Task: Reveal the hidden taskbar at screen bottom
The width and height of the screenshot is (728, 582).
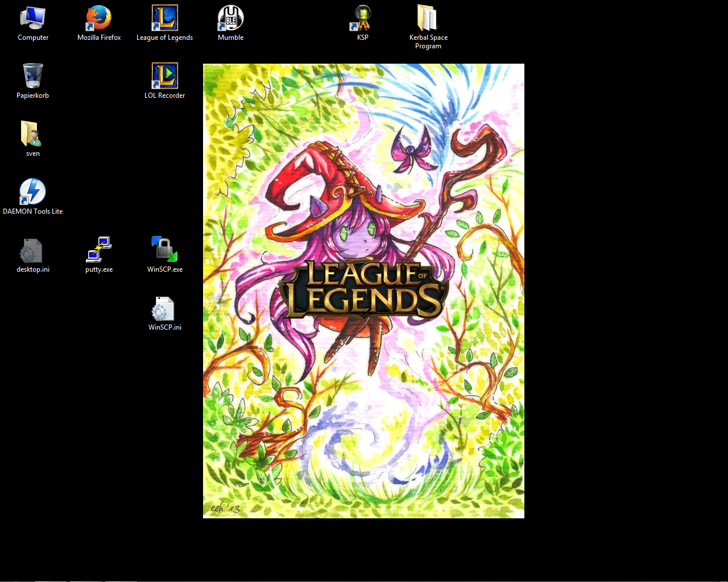Action: point(364,581)
